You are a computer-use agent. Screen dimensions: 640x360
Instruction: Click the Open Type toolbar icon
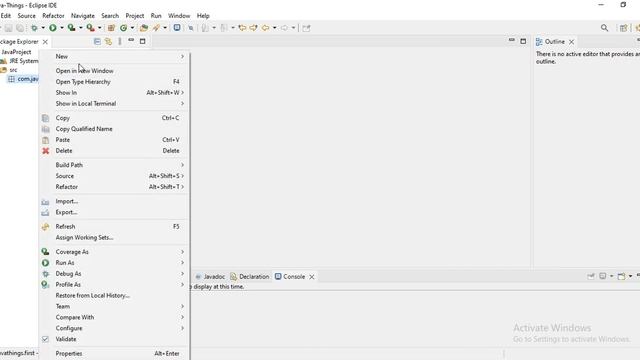click(144, 28)
